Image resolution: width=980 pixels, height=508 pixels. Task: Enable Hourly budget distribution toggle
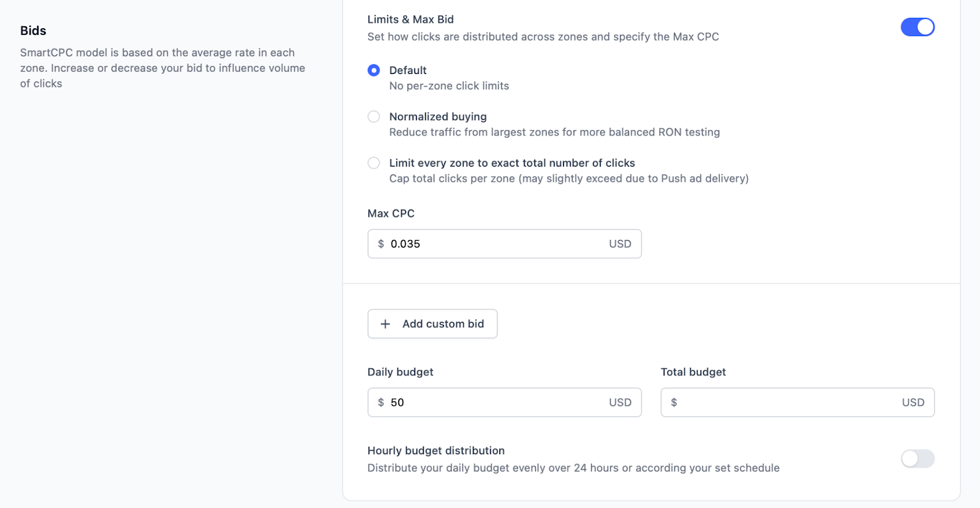click(x=917, y=458)
